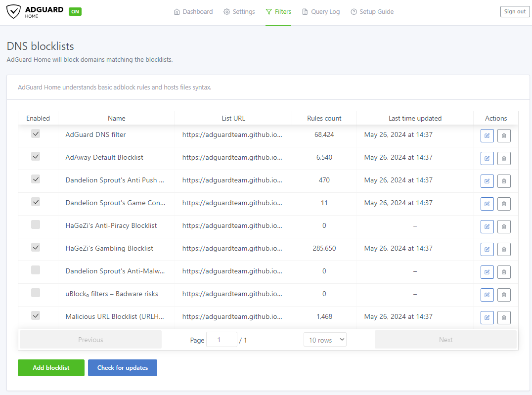The image size is (532, 395).
Task: Delete the Malicious URL Blocklist entry
Action: (x=504, y=317)
